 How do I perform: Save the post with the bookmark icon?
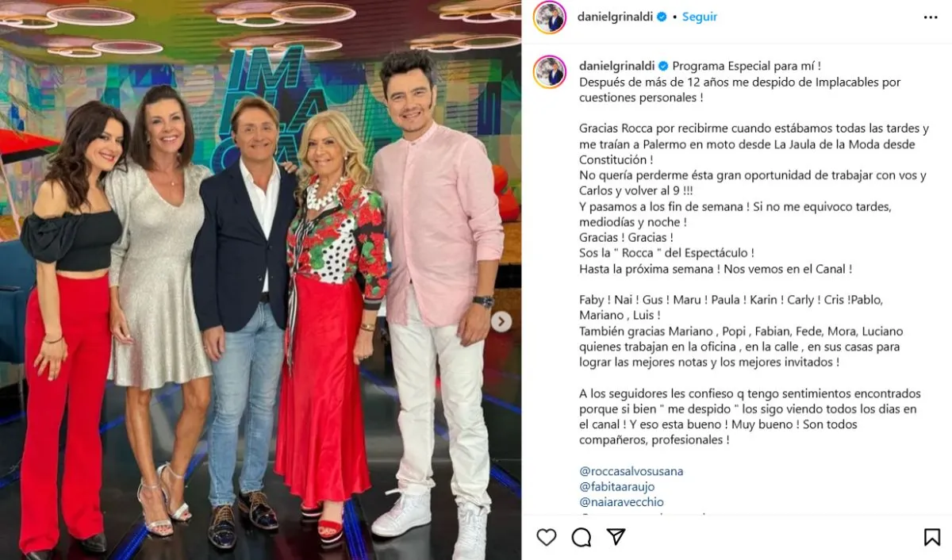[x=932, y=537]
